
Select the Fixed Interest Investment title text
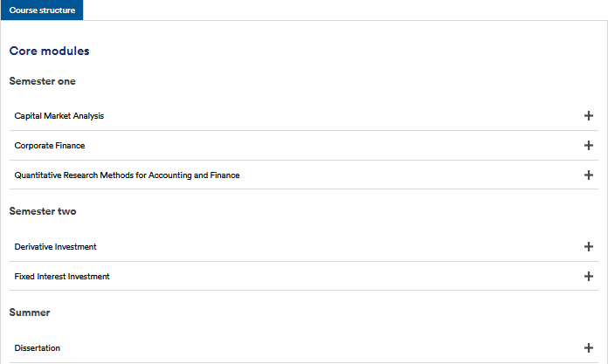(x=62, y=277)
